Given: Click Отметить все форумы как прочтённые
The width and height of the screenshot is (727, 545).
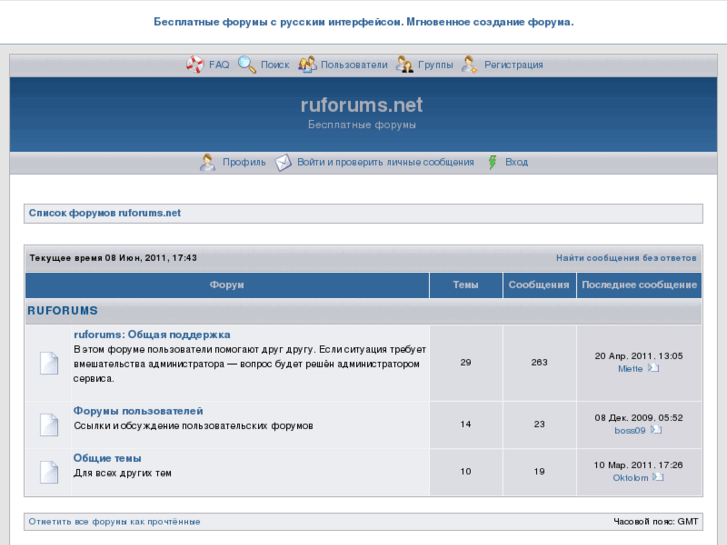Looking at the screenshot, I should pos(115,521).
